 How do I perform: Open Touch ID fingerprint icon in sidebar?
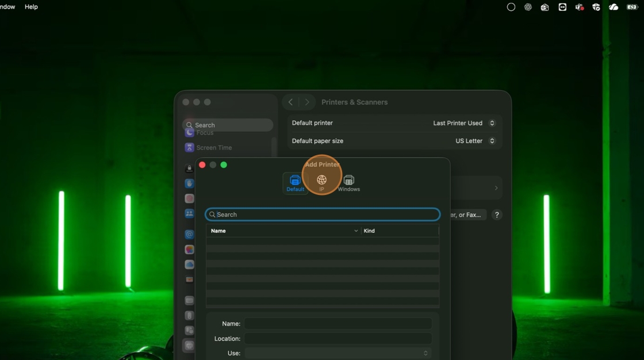coord(189,198)
